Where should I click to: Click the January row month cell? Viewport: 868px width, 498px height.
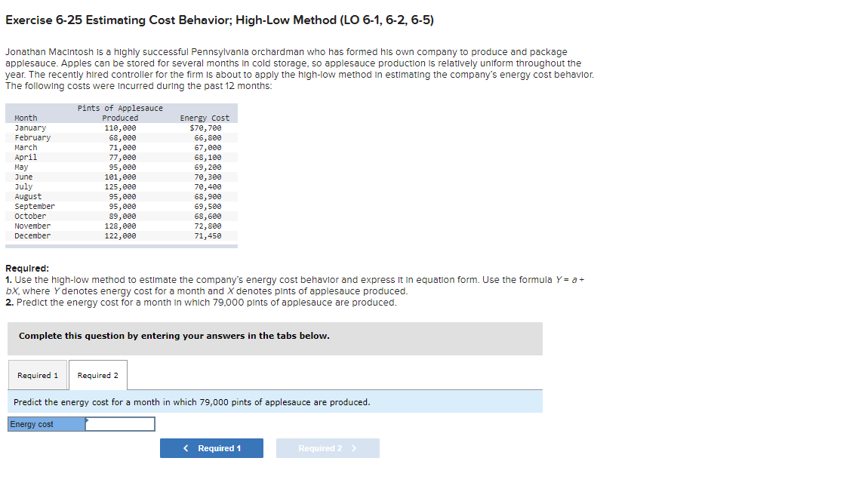(x=30, y=128)
